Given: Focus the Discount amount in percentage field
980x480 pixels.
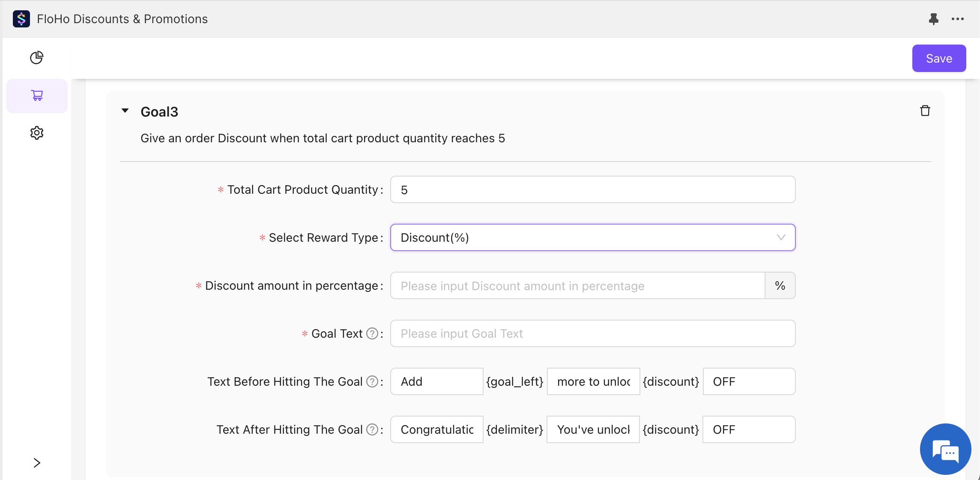Looking at the screenshot, I should [x=577, y=285].
